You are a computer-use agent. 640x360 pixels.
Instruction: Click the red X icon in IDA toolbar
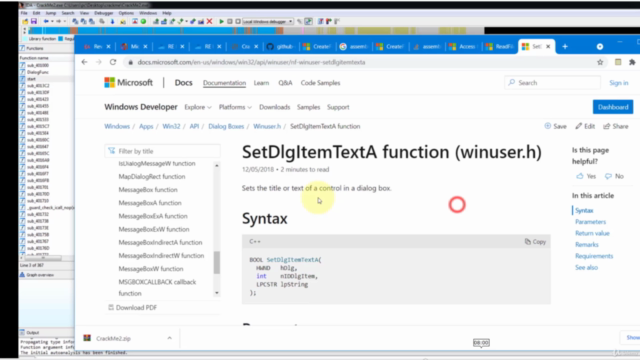pos(209,22)
